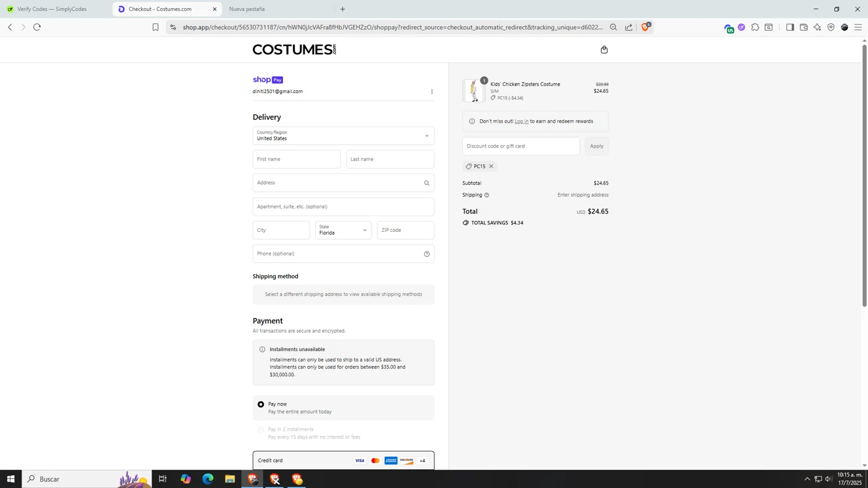Click the Apply discount button
This screenshot has height=488, width=868.
click(597, 146)
